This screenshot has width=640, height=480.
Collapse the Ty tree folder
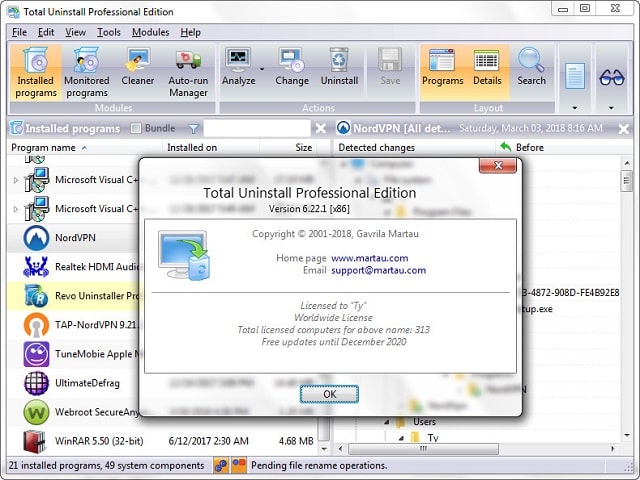(401, 438)
